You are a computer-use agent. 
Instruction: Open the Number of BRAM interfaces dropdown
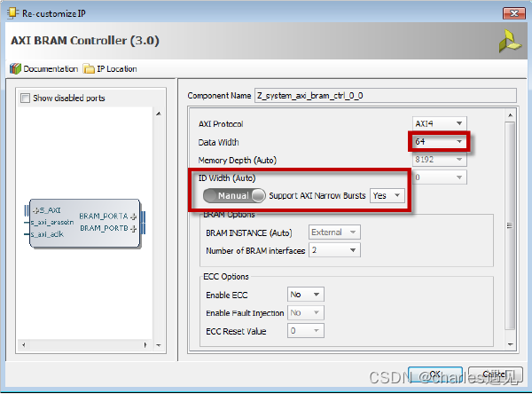334,250
